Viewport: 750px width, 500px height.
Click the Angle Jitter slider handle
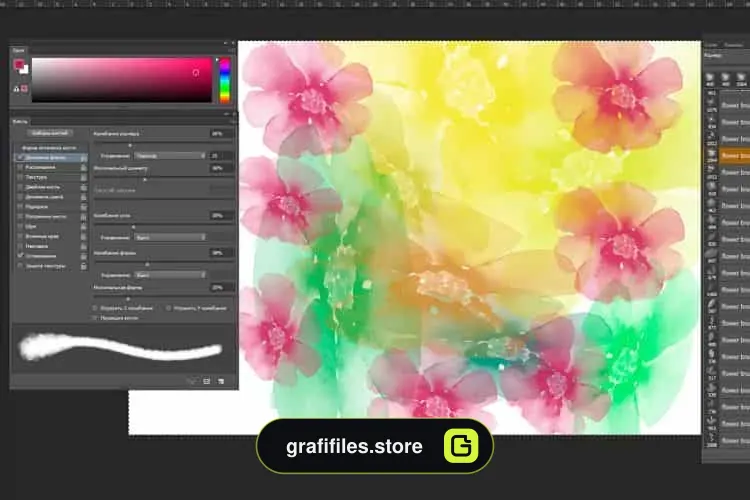tap(133, 227)
